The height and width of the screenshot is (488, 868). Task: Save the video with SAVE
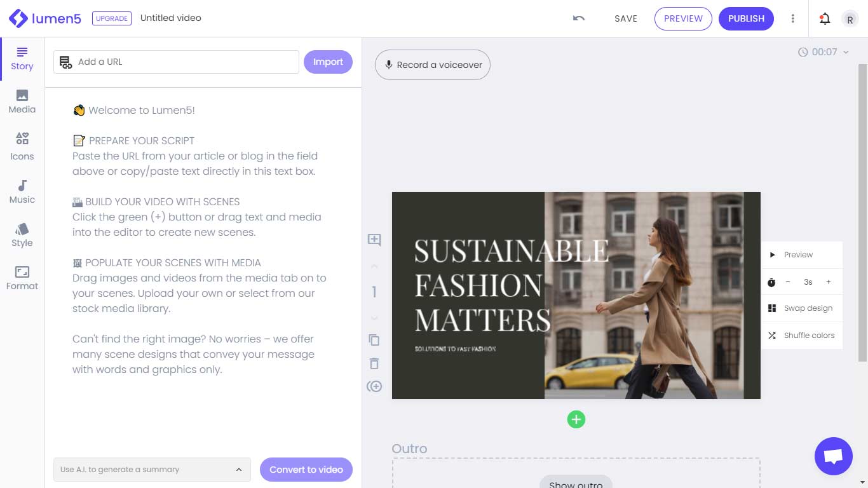click(x=626, y=18)
